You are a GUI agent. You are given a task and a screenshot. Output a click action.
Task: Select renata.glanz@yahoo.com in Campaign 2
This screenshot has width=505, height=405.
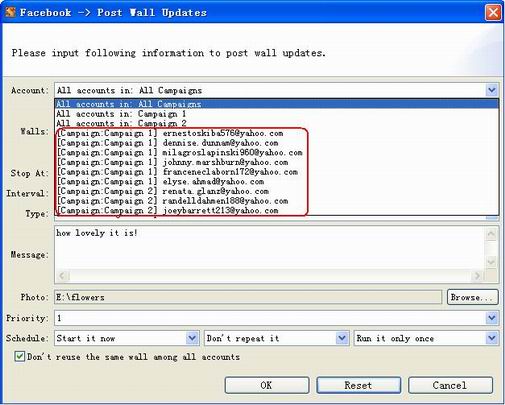point(277,191)
